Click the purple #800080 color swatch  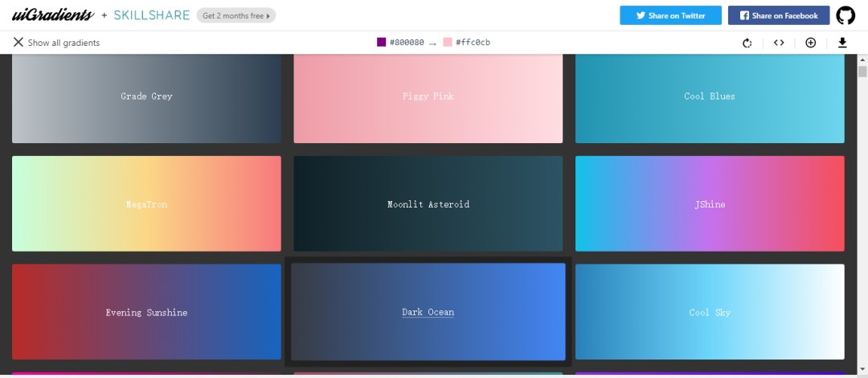[x=382, y=42]
